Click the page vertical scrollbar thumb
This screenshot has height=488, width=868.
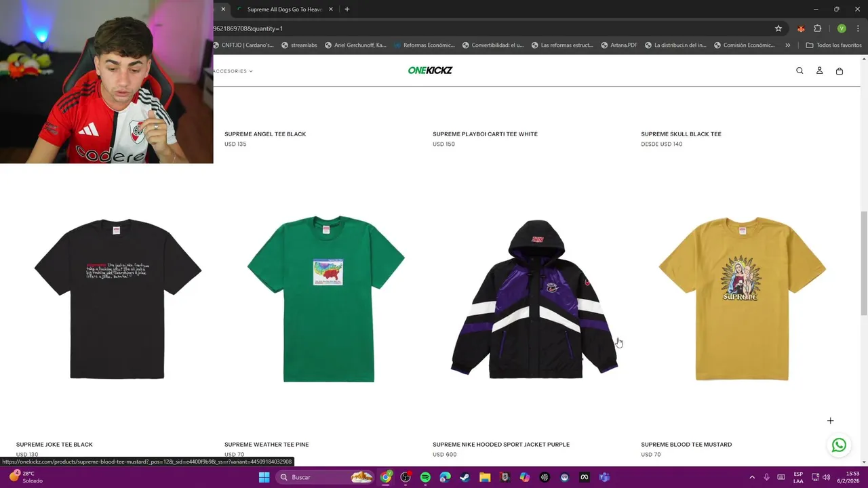[864, 263]
